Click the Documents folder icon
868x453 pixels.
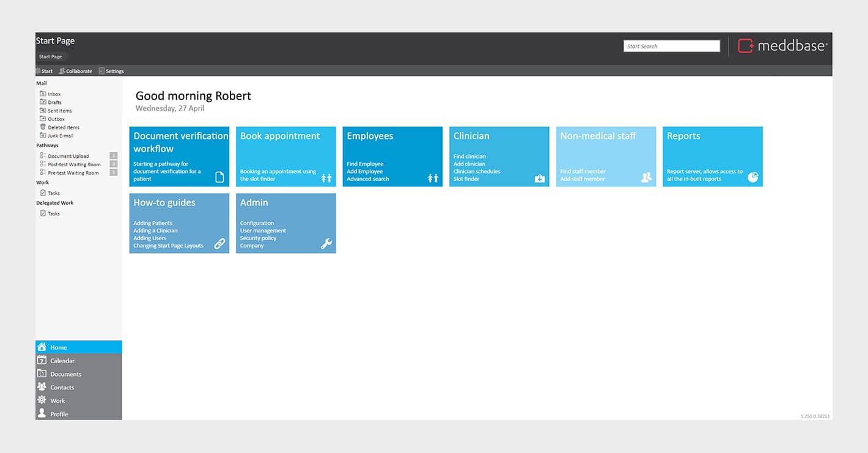click(42, 374)
